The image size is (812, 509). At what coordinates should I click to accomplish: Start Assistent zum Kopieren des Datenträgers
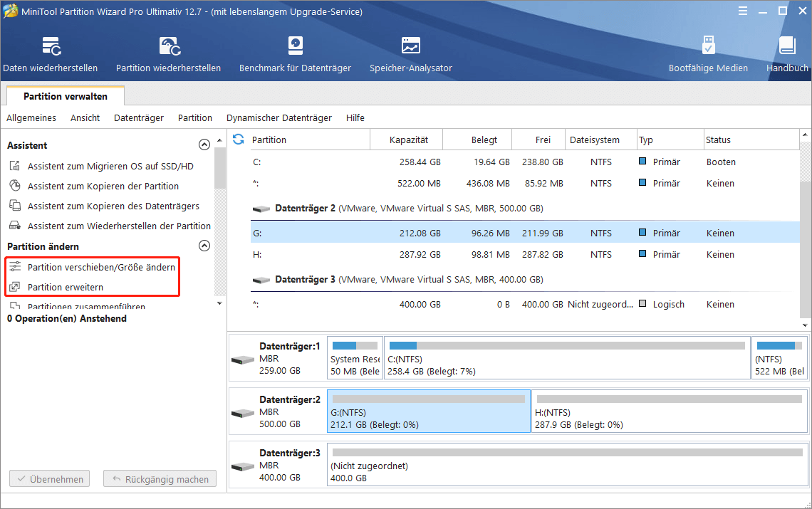pos(113,206)
